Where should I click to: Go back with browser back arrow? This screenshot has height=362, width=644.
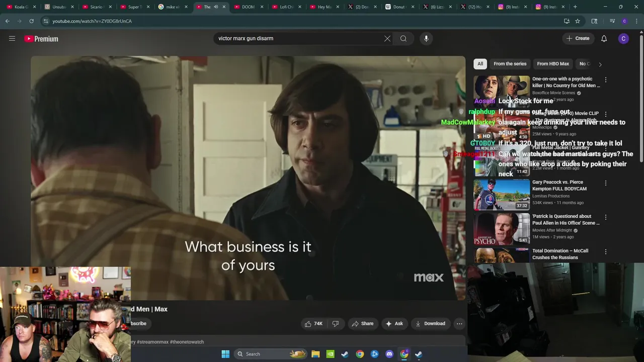point(7,21)
